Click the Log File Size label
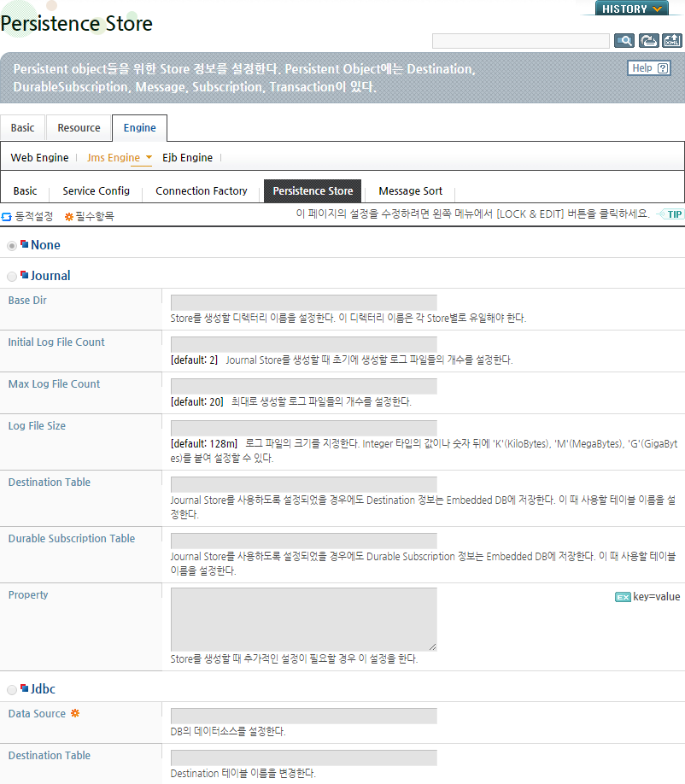685x784 pixels. pos(37,426)
